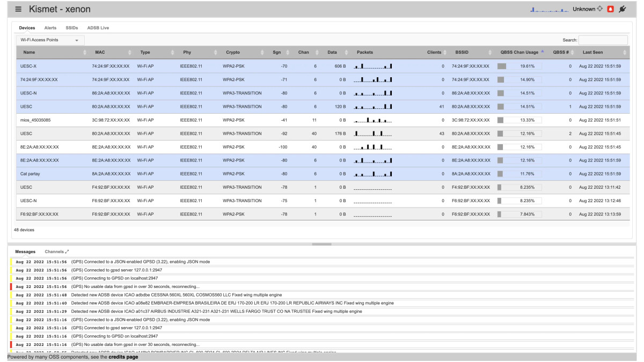Click the QBSS Chan Usage sort arrow
The width and height of the screenshot is (644, 362).
click(542, 51)
